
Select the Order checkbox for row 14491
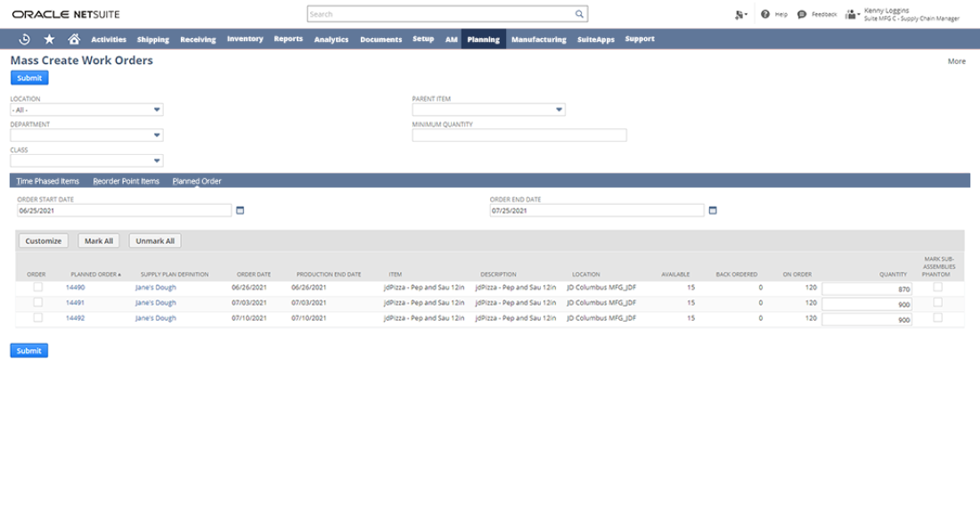[37, 303]
